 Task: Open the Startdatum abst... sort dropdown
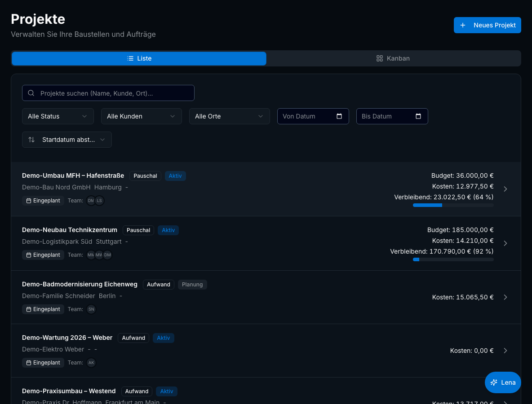67,140
